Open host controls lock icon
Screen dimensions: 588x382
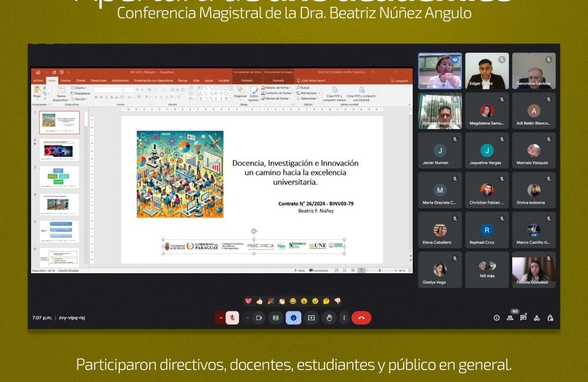[550, 318]
